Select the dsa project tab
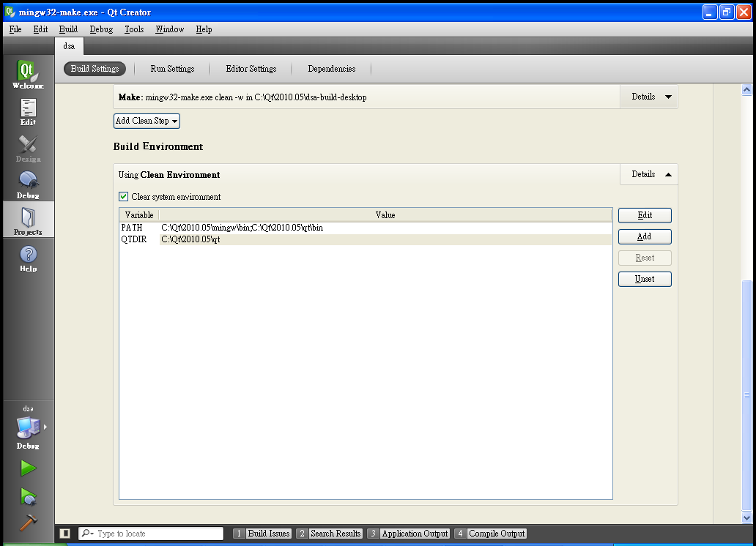Viewport: 756px width, 546px height. [69, 46]
